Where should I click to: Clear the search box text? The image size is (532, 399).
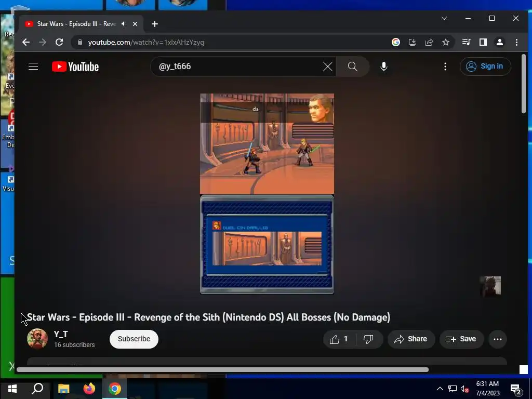click(x=327, y=66)
